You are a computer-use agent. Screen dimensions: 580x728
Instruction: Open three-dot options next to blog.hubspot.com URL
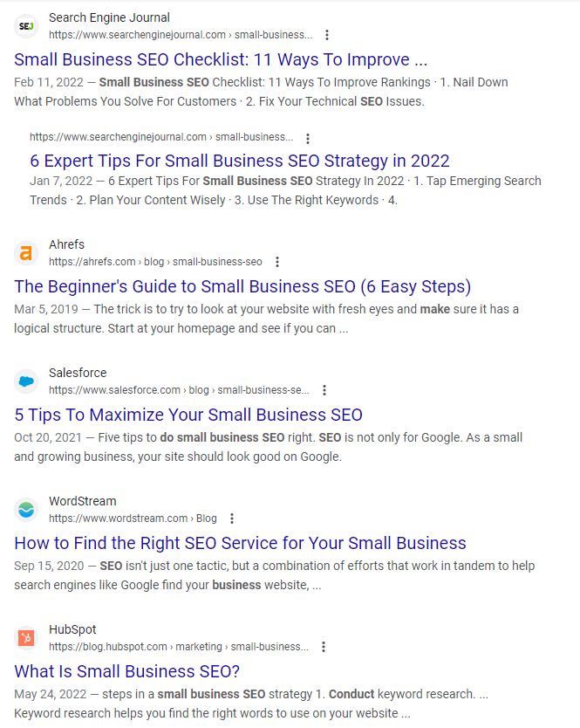coord(324,647)
